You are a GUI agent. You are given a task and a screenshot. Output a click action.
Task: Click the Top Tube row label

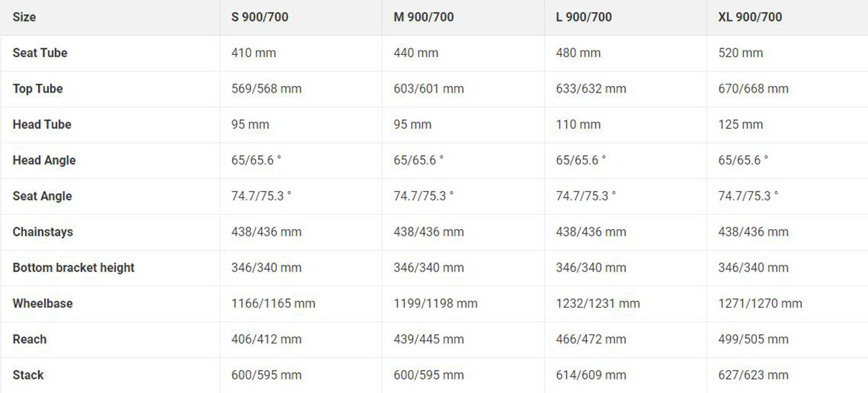(38, 88)
